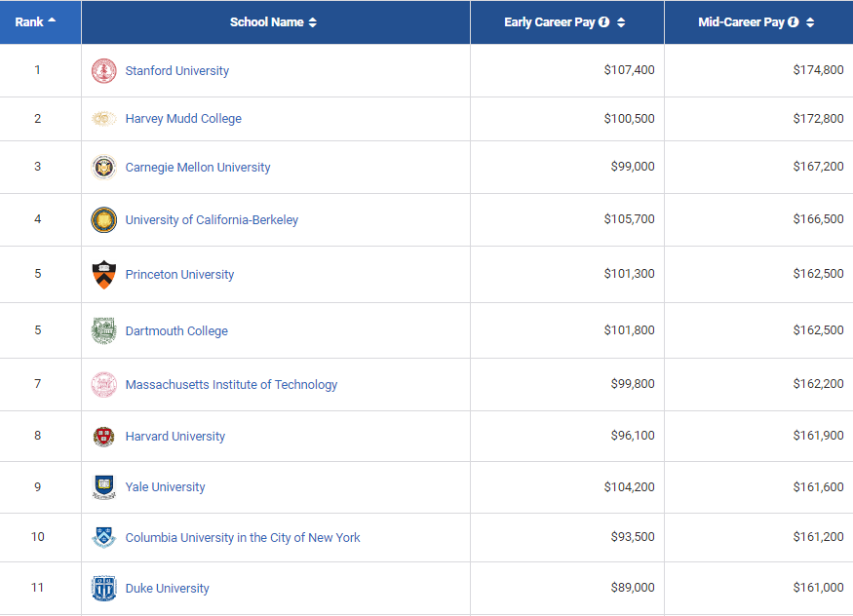Click the Mid-Career Pay info icon
The image size is (853, 616).
pos(794,21)
